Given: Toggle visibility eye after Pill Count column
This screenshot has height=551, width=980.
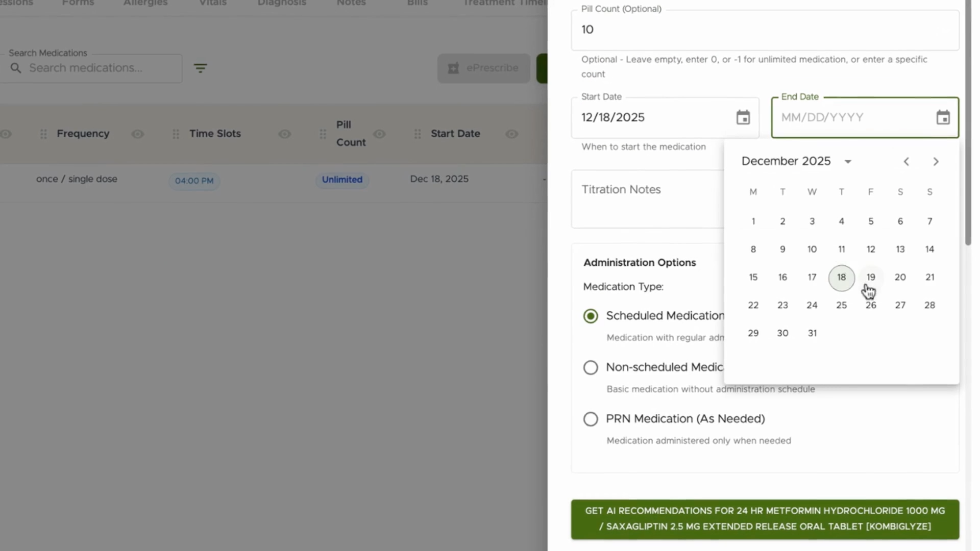Looking at the screenshot, I should point(379,134).
